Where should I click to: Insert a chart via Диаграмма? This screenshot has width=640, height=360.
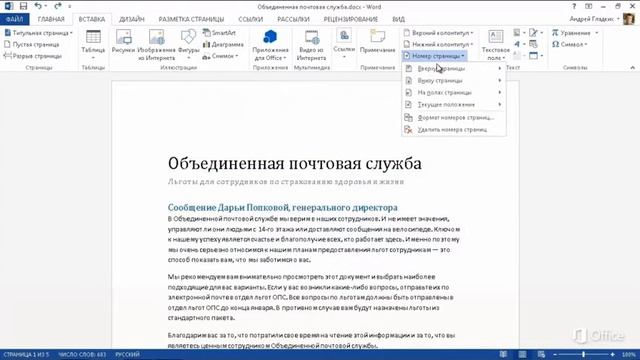[x=223, y=44]
